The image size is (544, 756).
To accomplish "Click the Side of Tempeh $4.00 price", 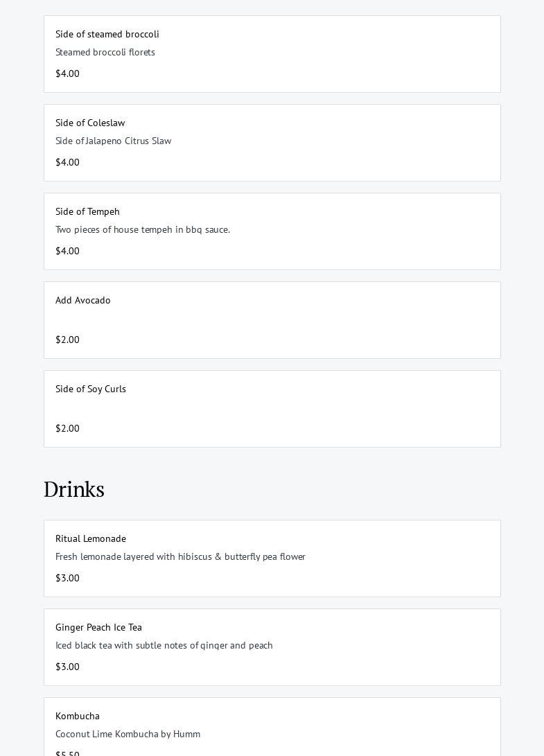I will click(x=67, y=251).
